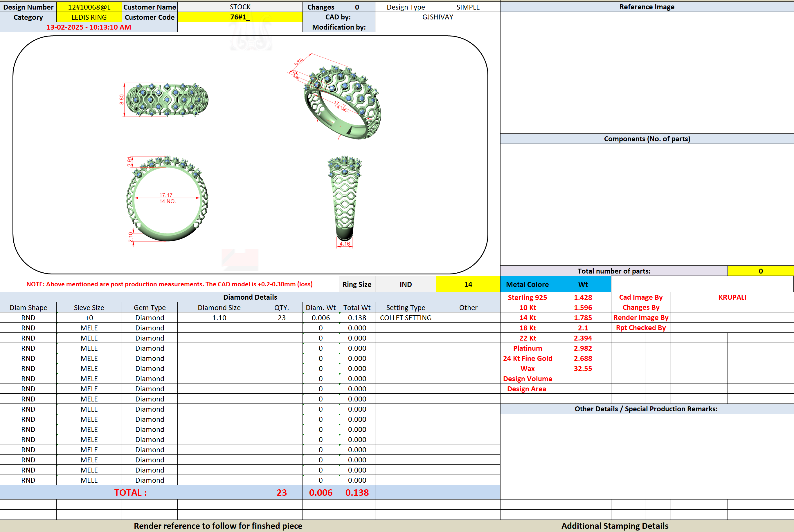The height and width of the screenshot is (532, 794).
Task: Select the Platinum weight 2.982
Action: pos(583,348)
